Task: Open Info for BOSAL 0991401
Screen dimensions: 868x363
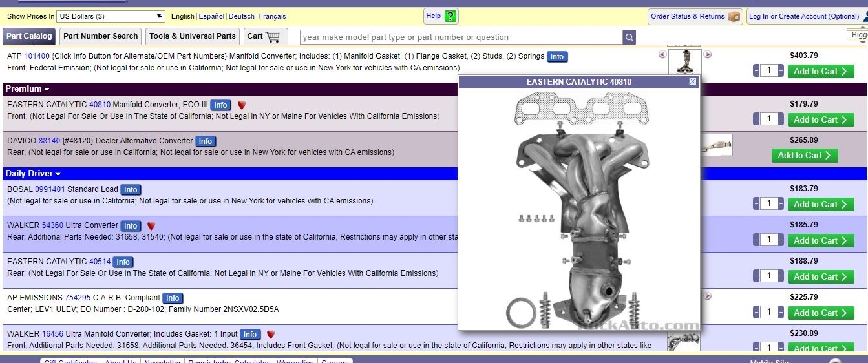Action: [x=131, y=190]
